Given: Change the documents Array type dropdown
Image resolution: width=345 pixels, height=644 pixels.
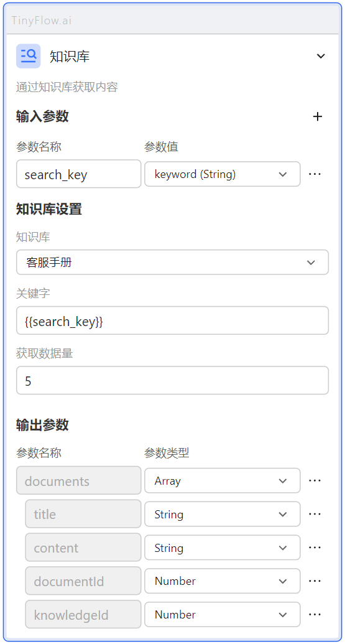Looking at the screenshot, I should (223, 480).
